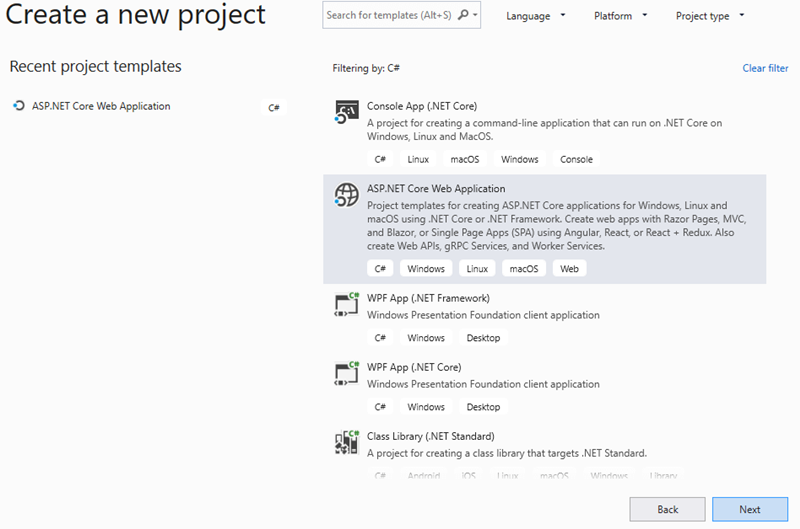Click the Console tag under Console App

(576, 159)
